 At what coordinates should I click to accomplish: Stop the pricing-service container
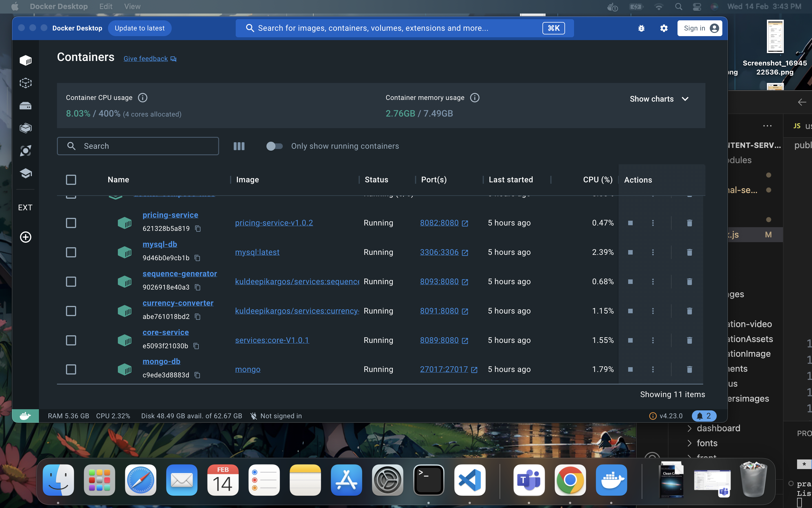tap(630, 223)
